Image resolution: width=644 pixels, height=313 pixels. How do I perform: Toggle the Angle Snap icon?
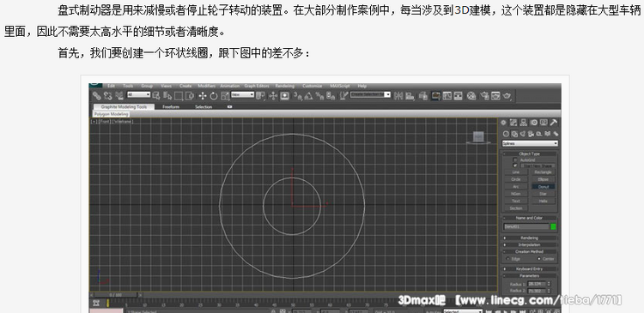pyautogui.click(x=309, y=96)
